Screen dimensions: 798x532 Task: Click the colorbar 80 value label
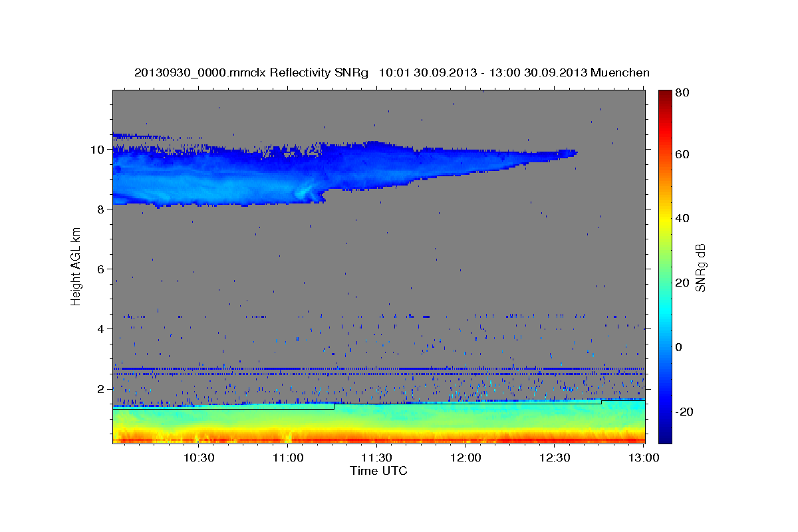point(683,93)
